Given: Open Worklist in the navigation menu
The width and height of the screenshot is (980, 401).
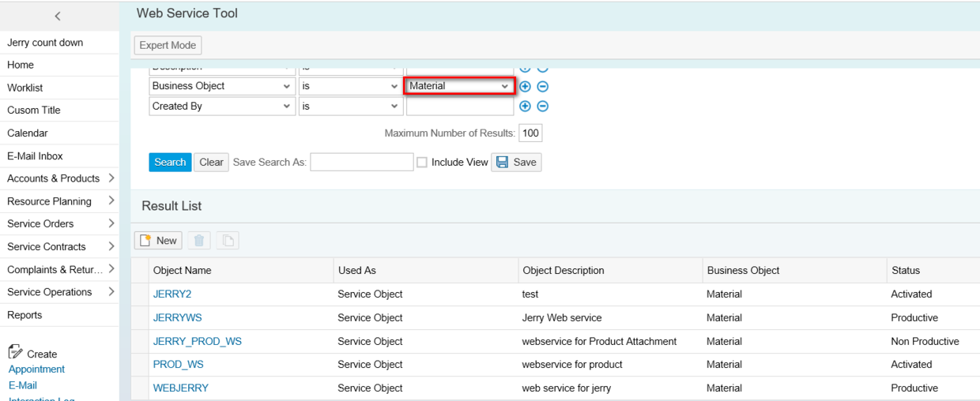Looking at the screenshot, I should click(x=25, y=88).
